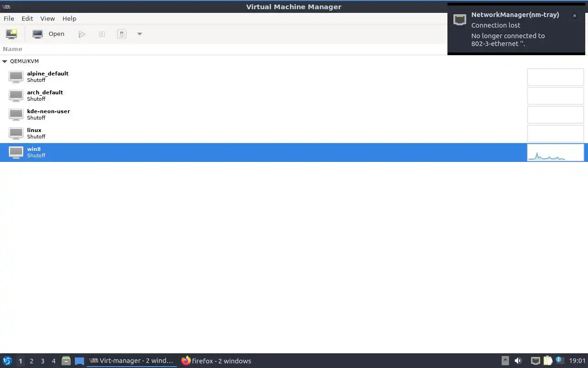588x368 pixels.
Task: Dismiss the NetworkManager notification
Action: (x=574, y=16)
